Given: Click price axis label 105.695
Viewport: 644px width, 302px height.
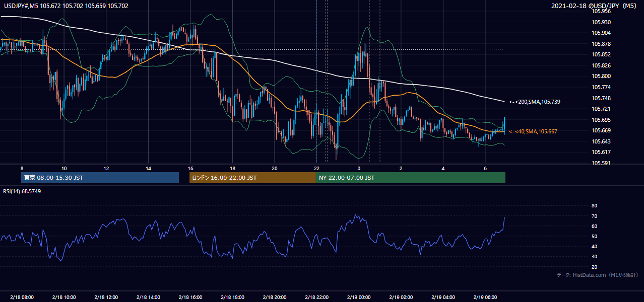Looking at the screenshot, I should 601,120.
